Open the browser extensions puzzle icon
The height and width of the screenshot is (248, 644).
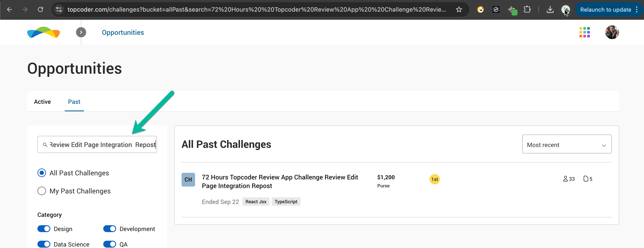point(527,10)
